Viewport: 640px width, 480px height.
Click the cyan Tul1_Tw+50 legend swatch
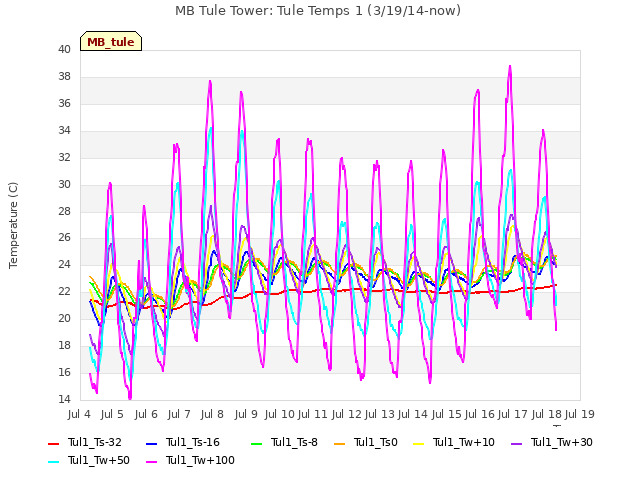point(53,461)
